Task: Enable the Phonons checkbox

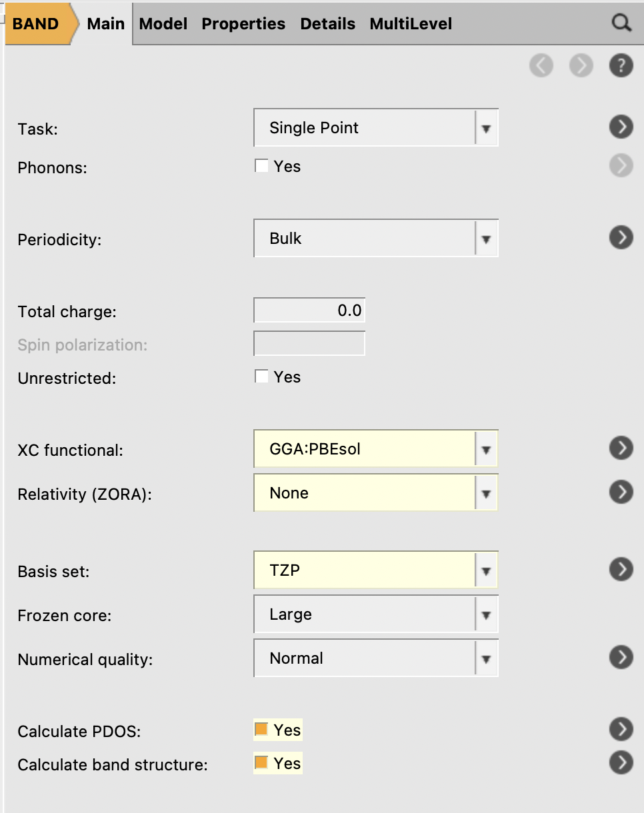Action: coord(261,165)
